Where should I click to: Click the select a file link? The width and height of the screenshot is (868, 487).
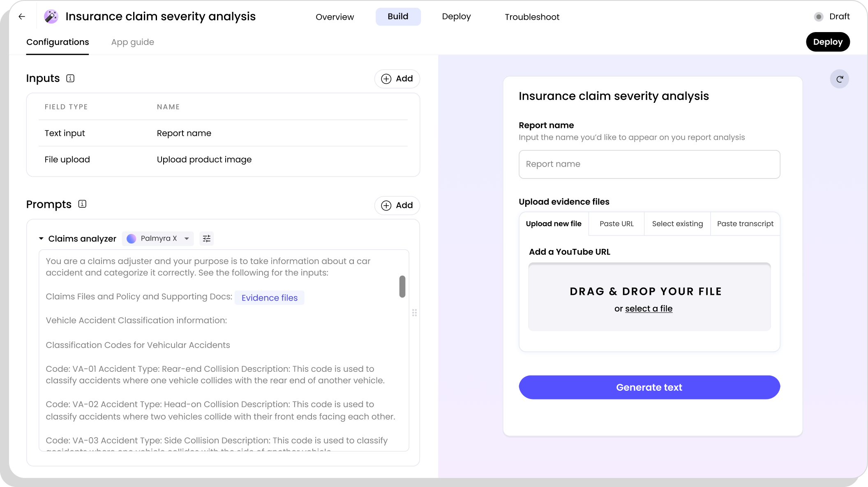(649, 308)
